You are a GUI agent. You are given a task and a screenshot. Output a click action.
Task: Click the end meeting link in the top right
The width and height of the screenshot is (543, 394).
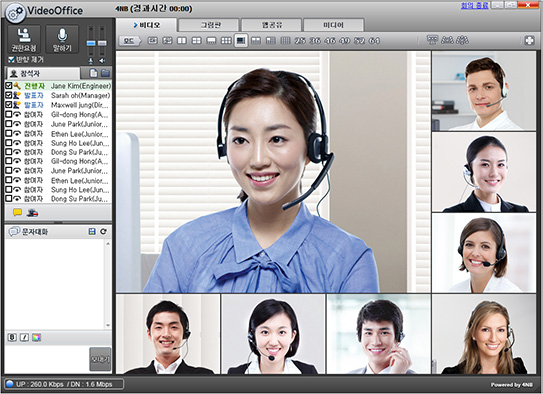[474, 5]
